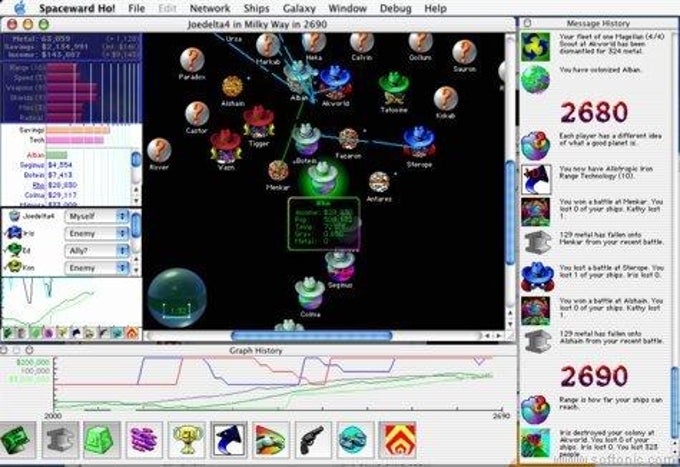680x467 pixels.
Task: Open the Window menu
Action: tap(347, 8)
